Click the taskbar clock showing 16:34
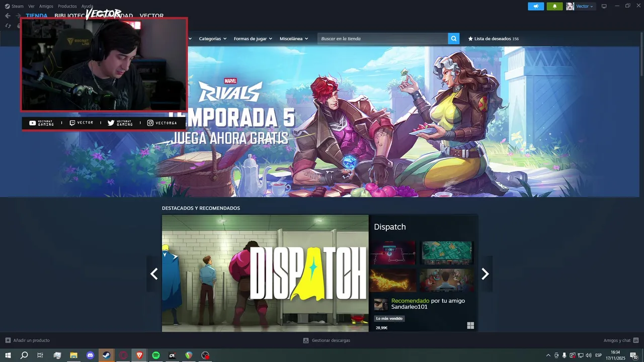644x362 pixels. 615,355
